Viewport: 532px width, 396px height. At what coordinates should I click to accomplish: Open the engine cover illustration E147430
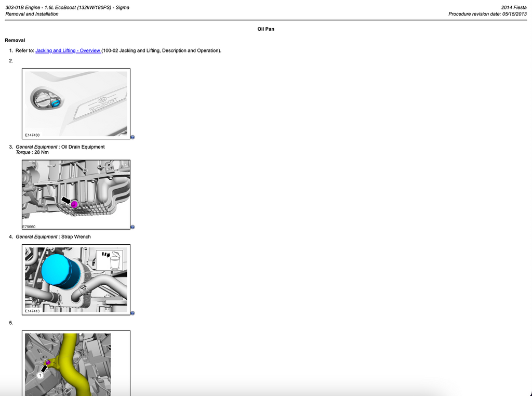pyautogui.click(x=76, y=104)
